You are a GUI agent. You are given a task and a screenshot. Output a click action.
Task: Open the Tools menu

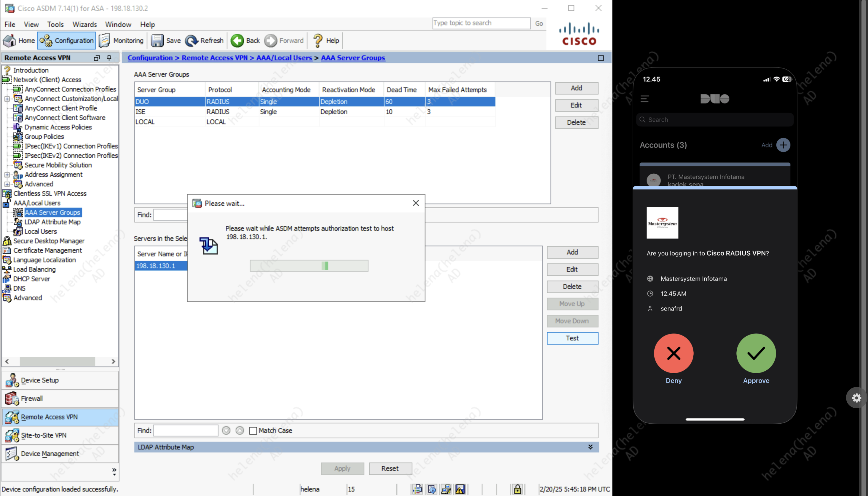tap(55, 25)
